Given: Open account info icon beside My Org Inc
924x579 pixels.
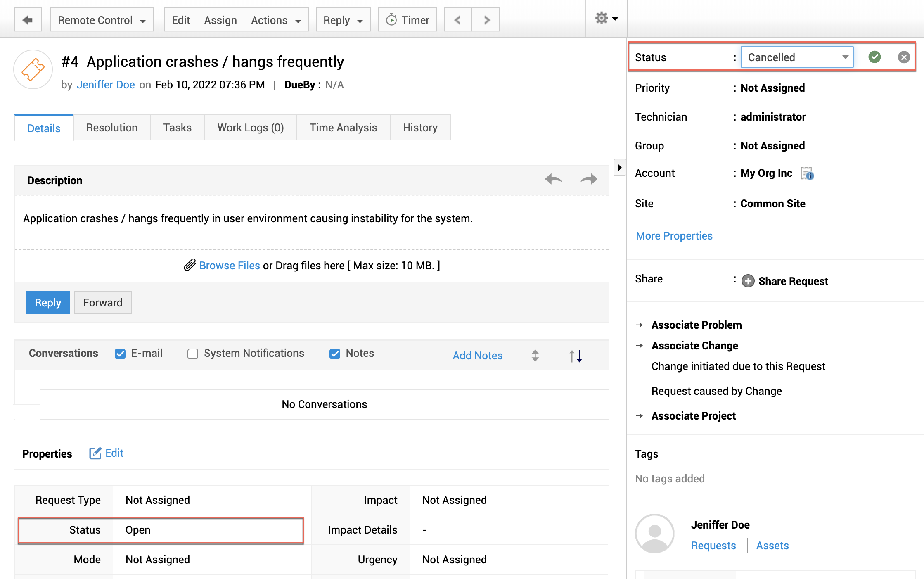Looking at the screenshot, I should [x=807, y=173].
